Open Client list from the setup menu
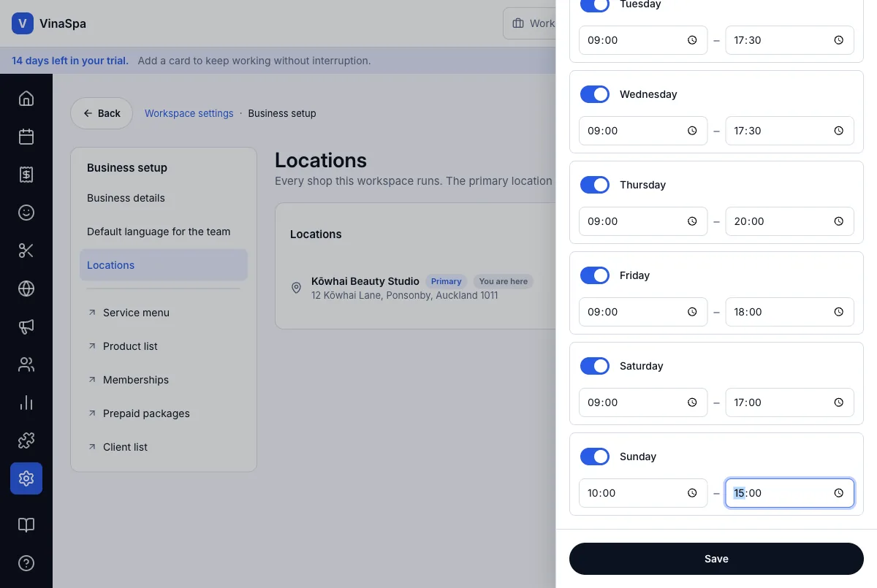The height and width of the screenshot is (588, 877). 164,447
